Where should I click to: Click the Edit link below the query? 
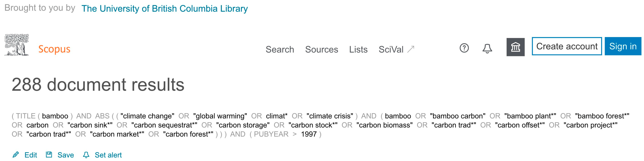[x=31, y=155]
